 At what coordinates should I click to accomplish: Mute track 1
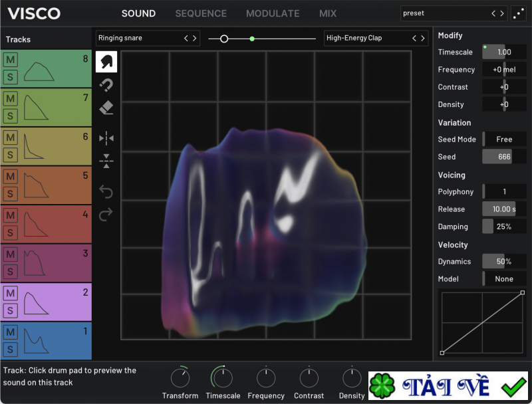[x=10, y=332]
